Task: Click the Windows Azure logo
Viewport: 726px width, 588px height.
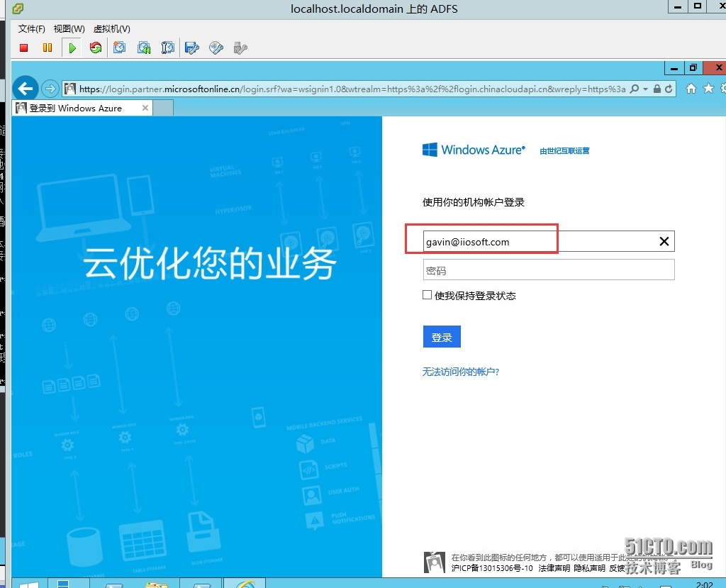Action: (474, 150)
